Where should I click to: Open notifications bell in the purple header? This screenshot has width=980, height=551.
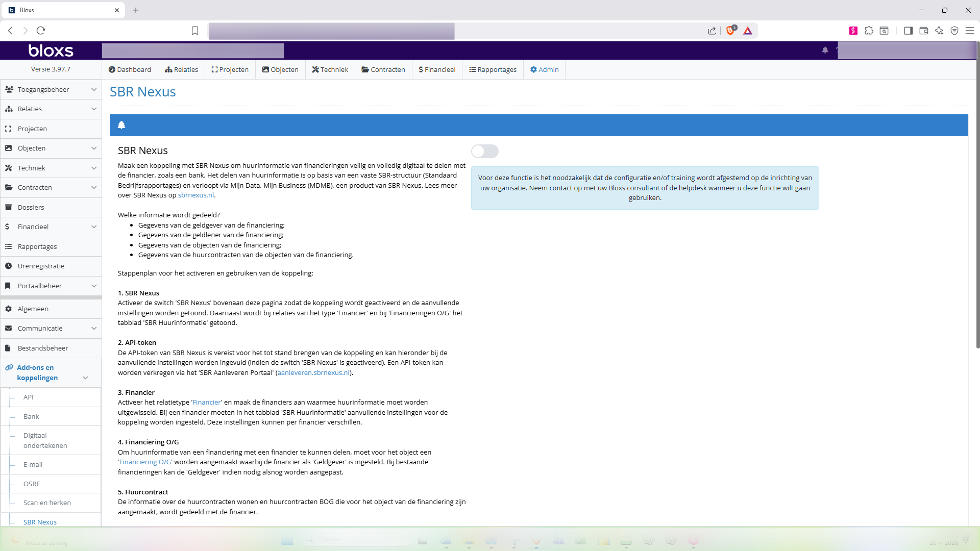point(825,50)
